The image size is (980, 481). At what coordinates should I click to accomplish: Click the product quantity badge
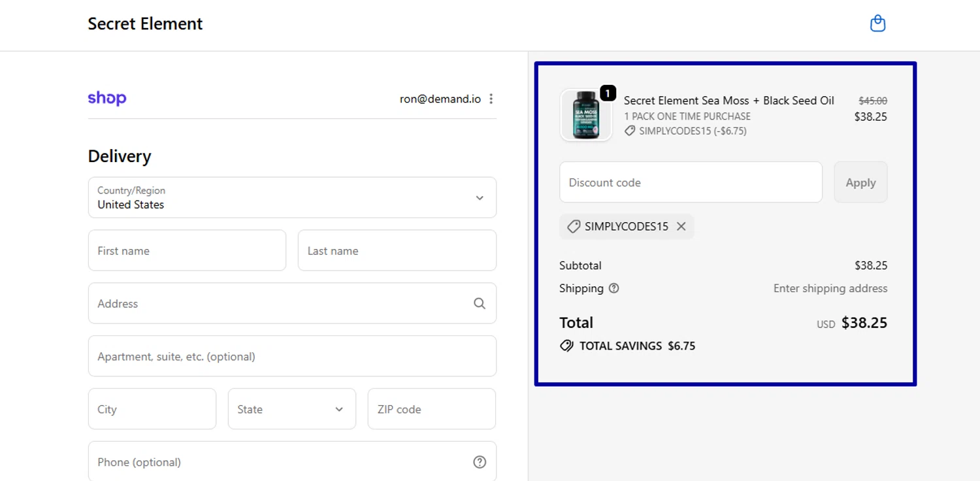(608, 93)
